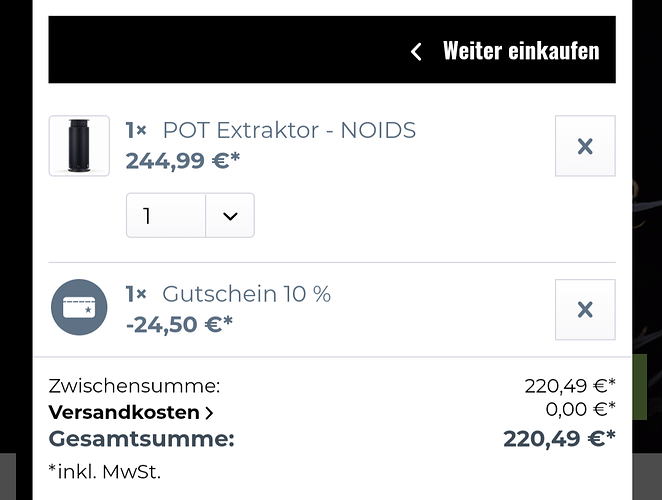Open the Versandkosten shipping costs link
Viewport: 662px width, 500px height.
click(123, 412)
